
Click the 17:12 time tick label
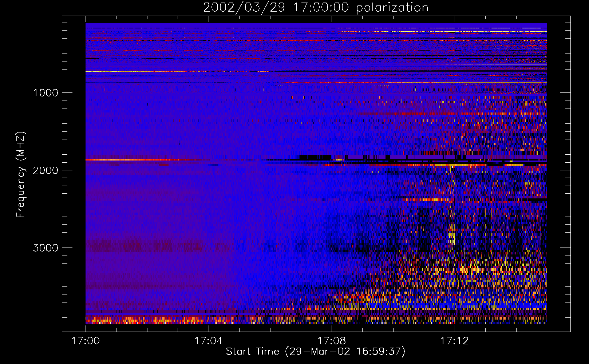(454, 341)
